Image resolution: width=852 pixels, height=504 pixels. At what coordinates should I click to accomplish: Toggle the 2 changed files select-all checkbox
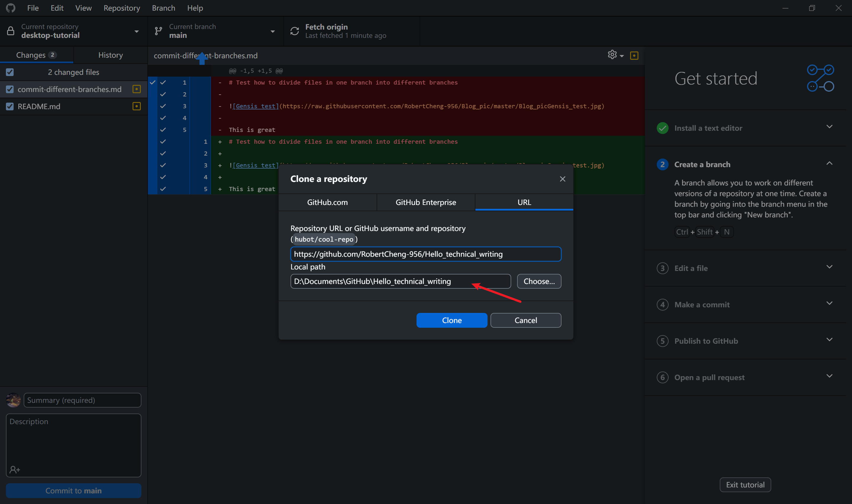(10, 72)
